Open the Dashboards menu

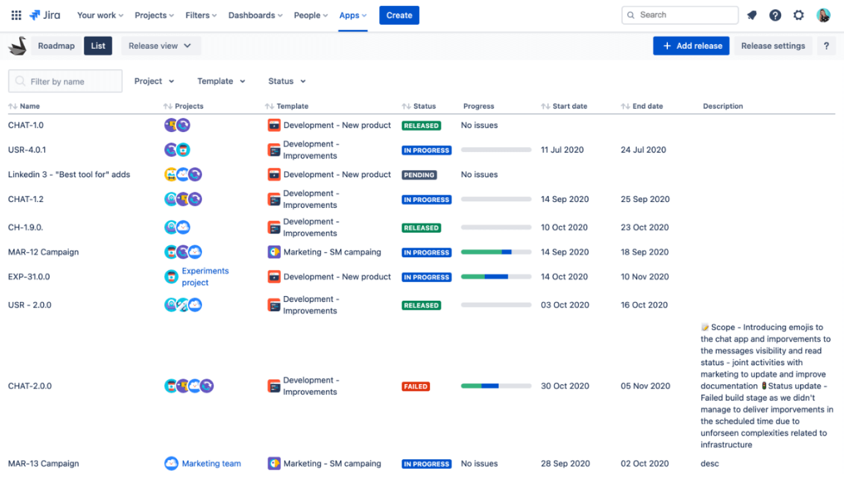(256, 15)
